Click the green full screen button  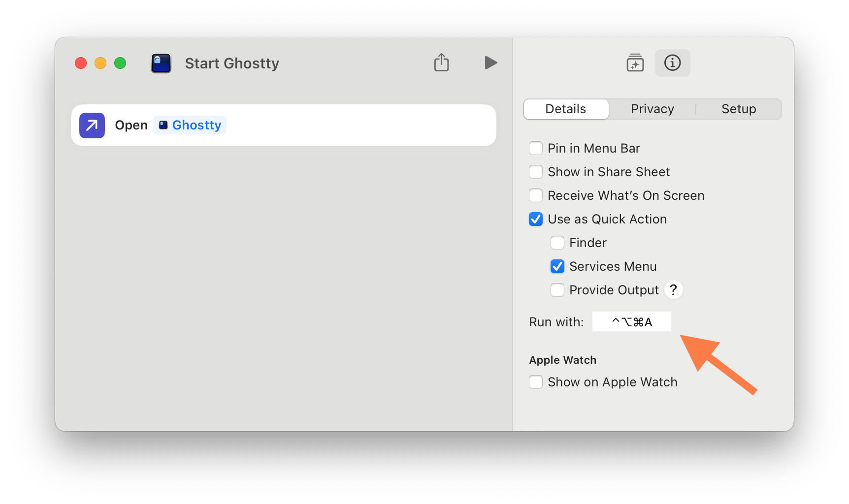(120, 63)
